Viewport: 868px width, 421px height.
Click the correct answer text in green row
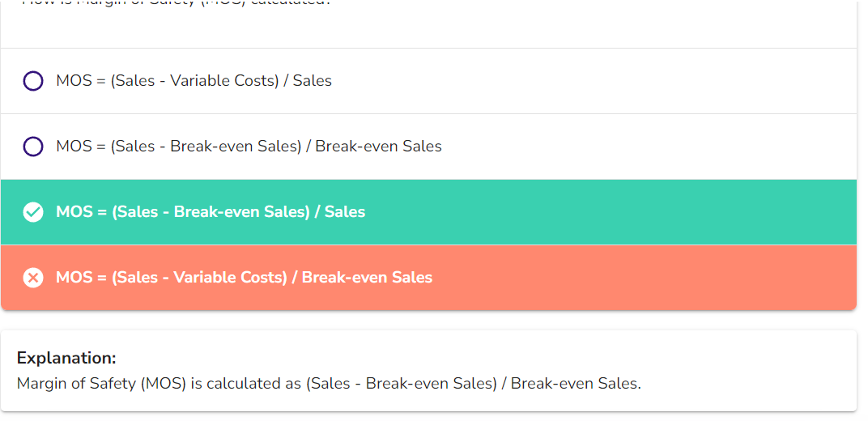point(211,212)
